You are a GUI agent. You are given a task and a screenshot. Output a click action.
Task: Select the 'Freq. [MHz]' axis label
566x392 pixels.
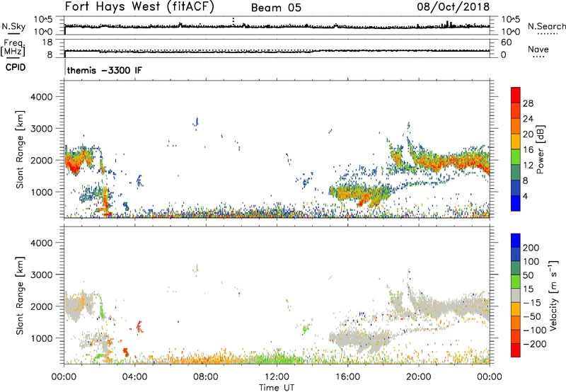pyautogui.click(x=13, y=48)
